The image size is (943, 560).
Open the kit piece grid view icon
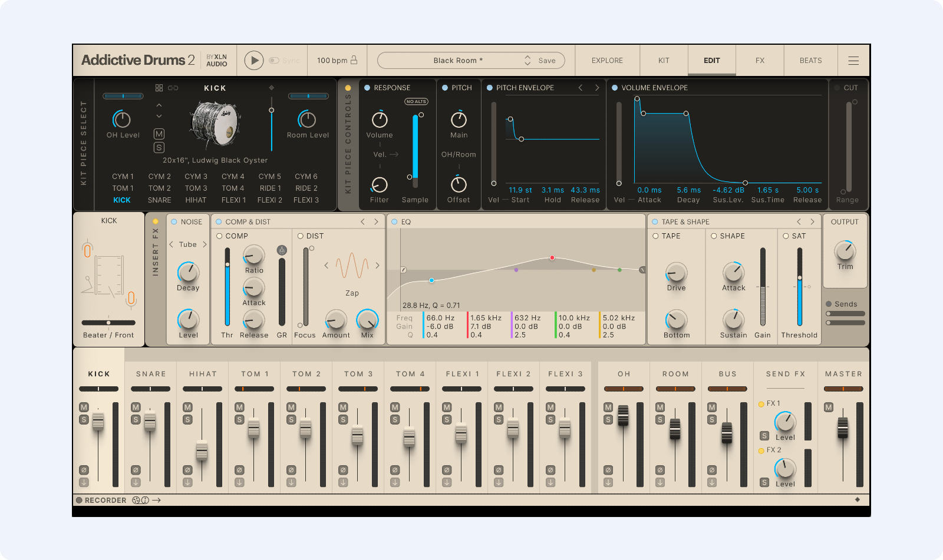159,88
